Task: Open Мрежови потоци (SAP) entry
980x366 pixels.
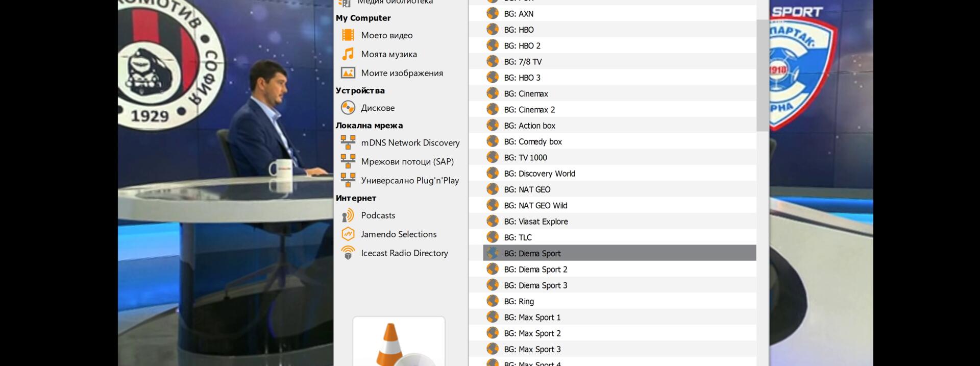Action: [x=407, y=162]
